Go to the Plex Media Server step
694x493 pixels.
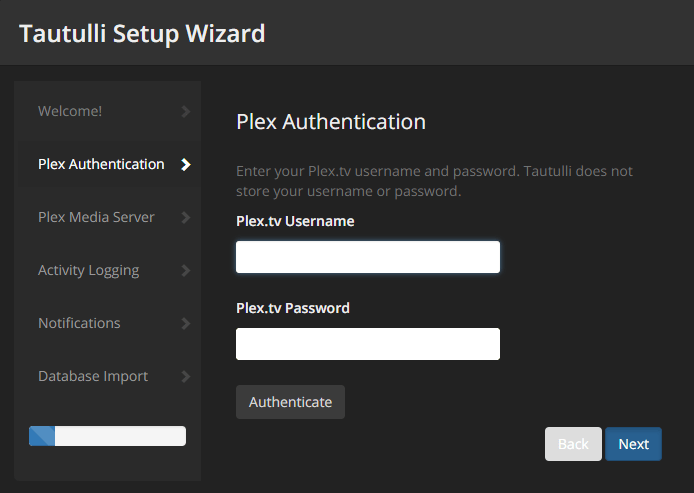coord(96,217)
